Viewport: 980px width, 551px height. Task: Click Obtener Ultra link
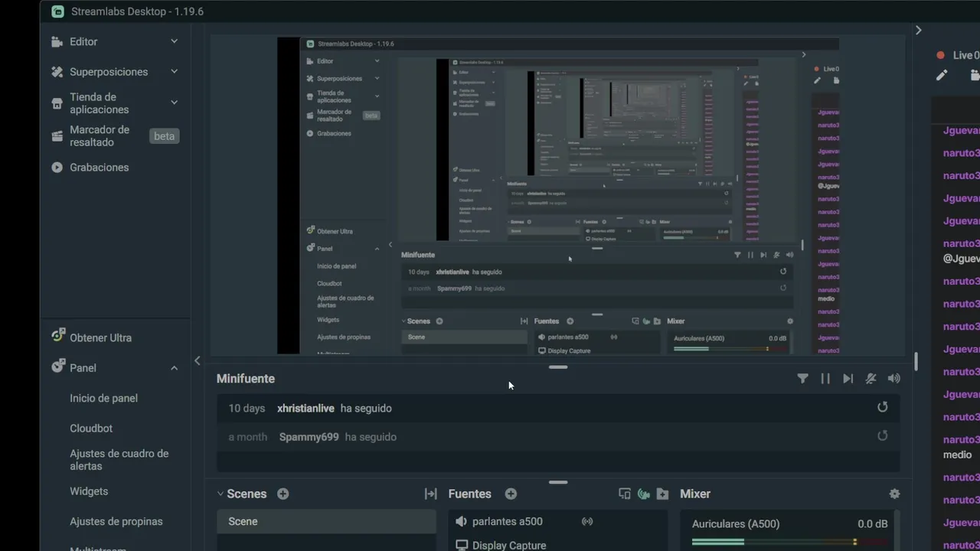point(100,337)
